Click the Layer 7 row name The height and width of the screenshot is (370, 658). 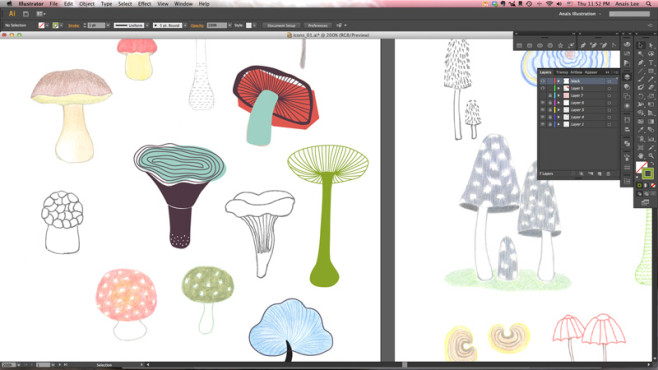[577, 96]
